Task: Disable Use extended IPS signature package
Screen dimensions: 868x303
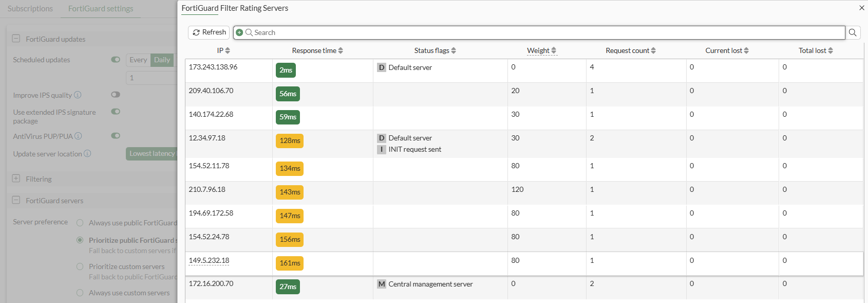Action: pos(116,112)
